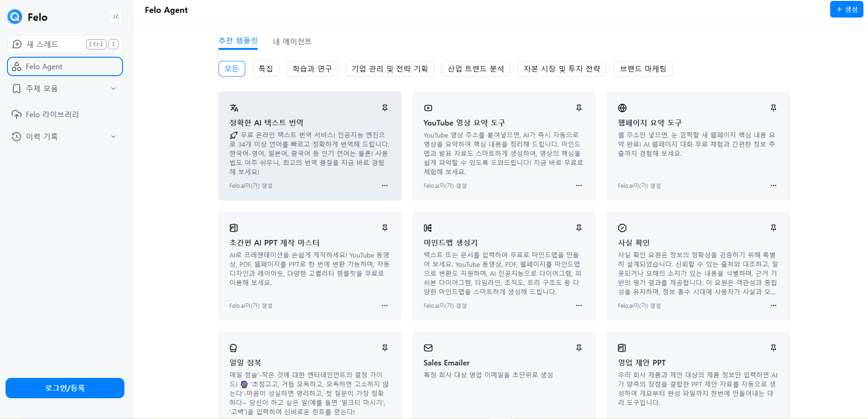Select the 기업 관리 및 전략 기획 filter

(x=390, y=69)
